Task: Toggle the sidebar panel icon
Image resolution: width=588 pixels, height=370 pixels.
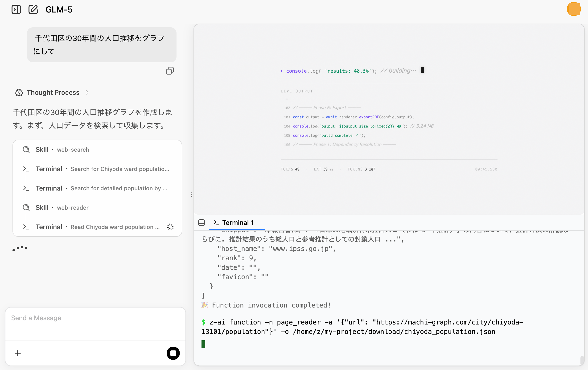Action: 16,9
